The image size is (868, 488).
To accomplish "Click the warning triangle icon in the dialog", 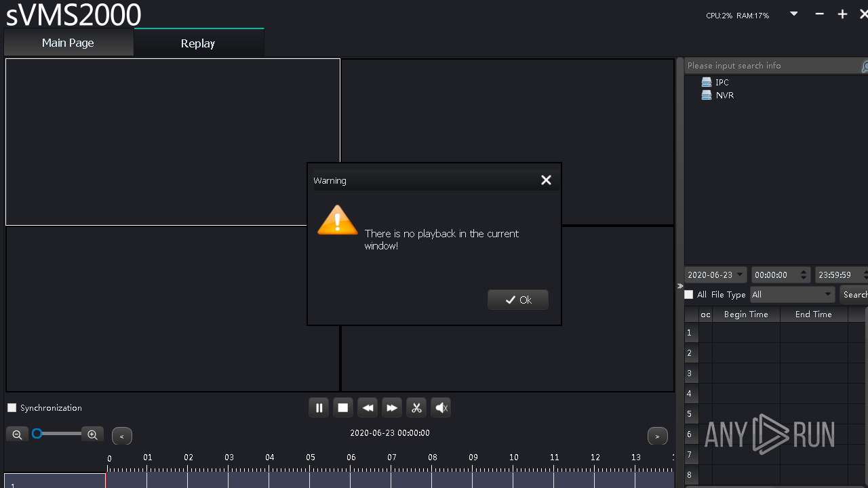I will point(337,220).
